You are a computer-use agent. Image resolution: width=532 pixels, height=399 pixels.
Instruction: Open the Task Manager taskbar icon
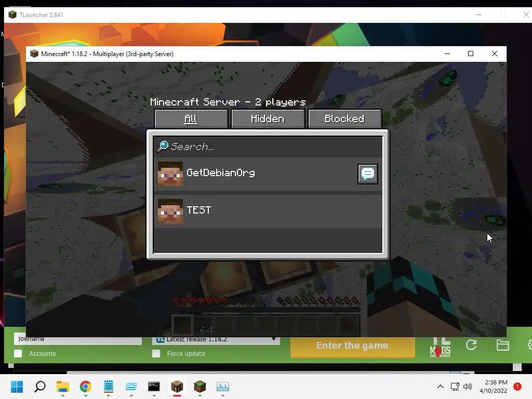point(222,387)
